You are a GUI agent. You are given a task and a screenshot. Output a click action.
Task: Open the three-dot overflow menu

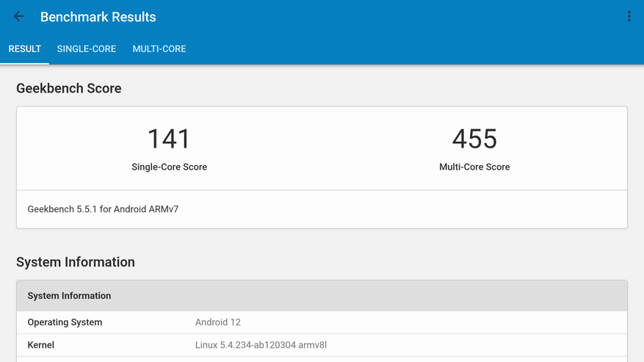coord(629,17)
